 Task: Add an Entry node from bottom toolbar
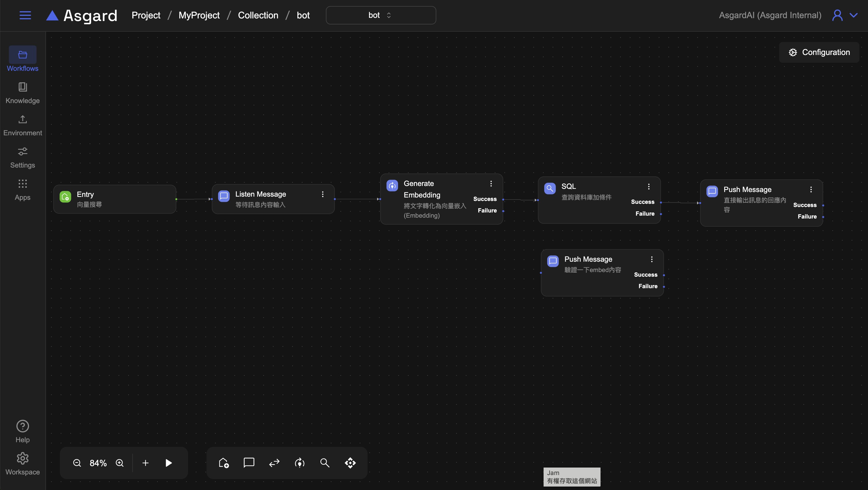click(224, 463)
